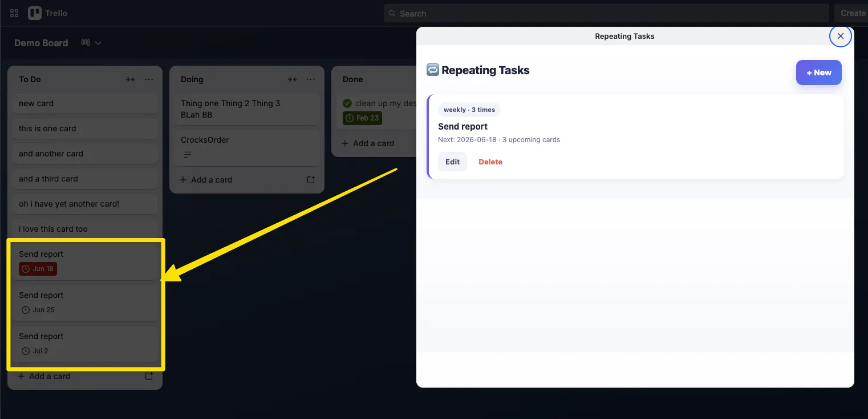Open the Demo Board title
Image resolution: width=868 pixels, height=419 pixels.
tap(41, 43)
